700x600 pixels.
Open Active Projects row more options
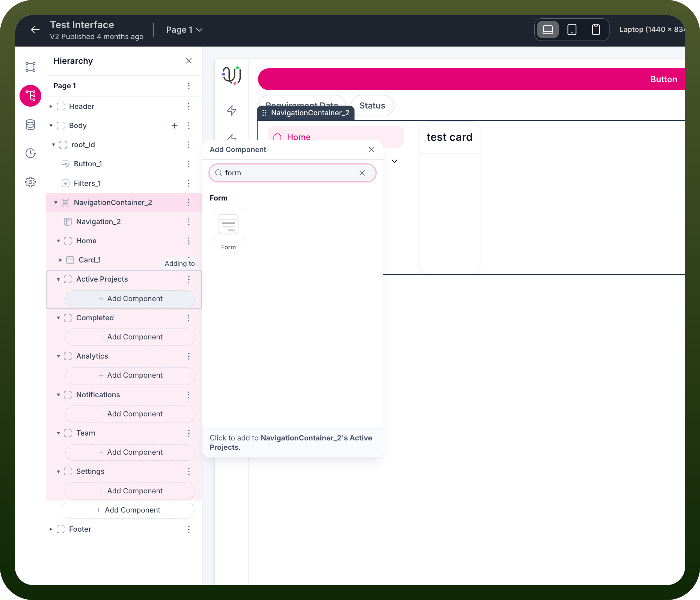point(189,279)
